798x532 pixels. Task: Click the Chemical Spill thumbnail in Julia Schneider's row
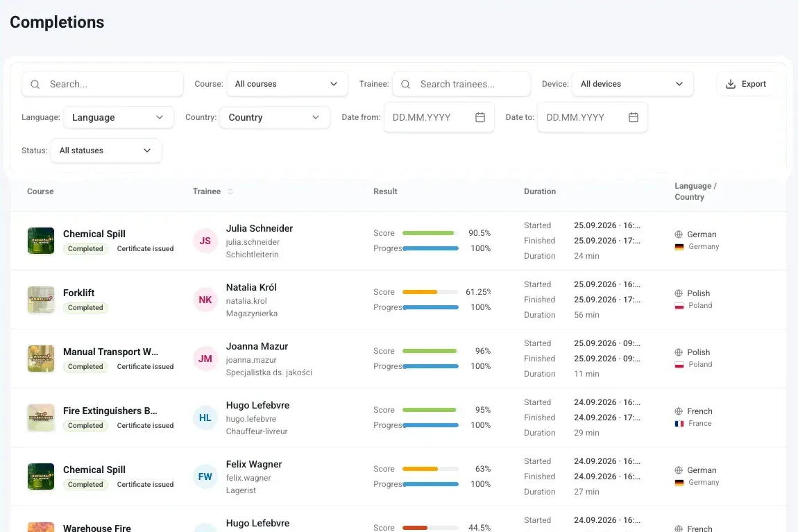click(41, 241)
